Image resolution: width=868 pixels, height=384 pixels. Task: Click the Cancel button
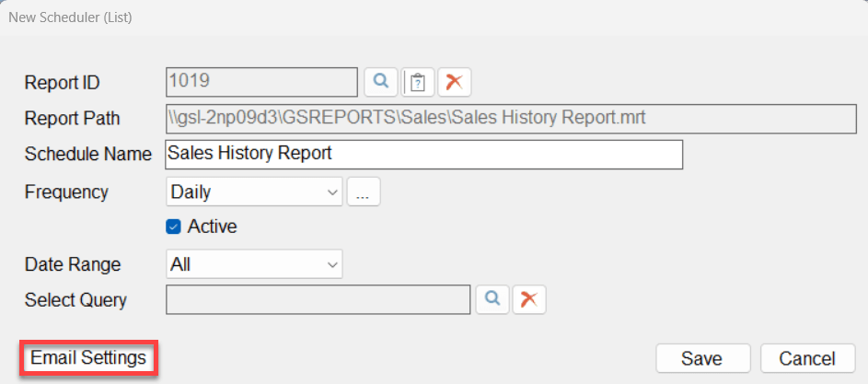tap(806, 358)
